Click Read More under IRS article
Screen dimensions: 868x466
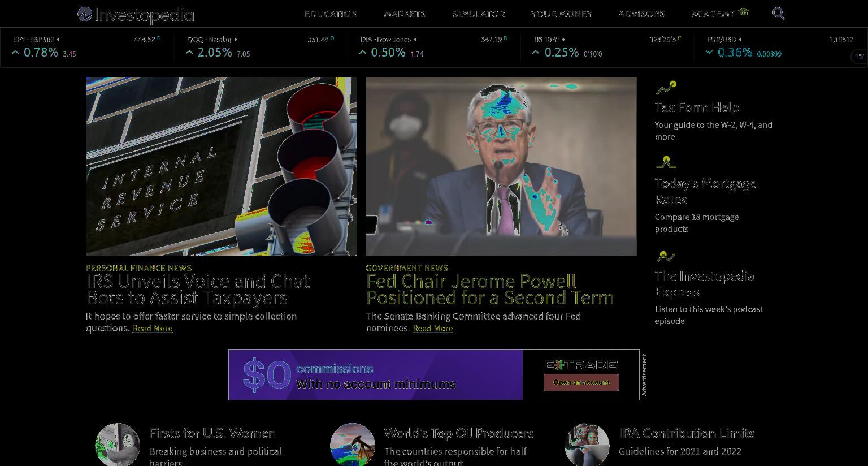pyautogui.click(x=153, y=329)
